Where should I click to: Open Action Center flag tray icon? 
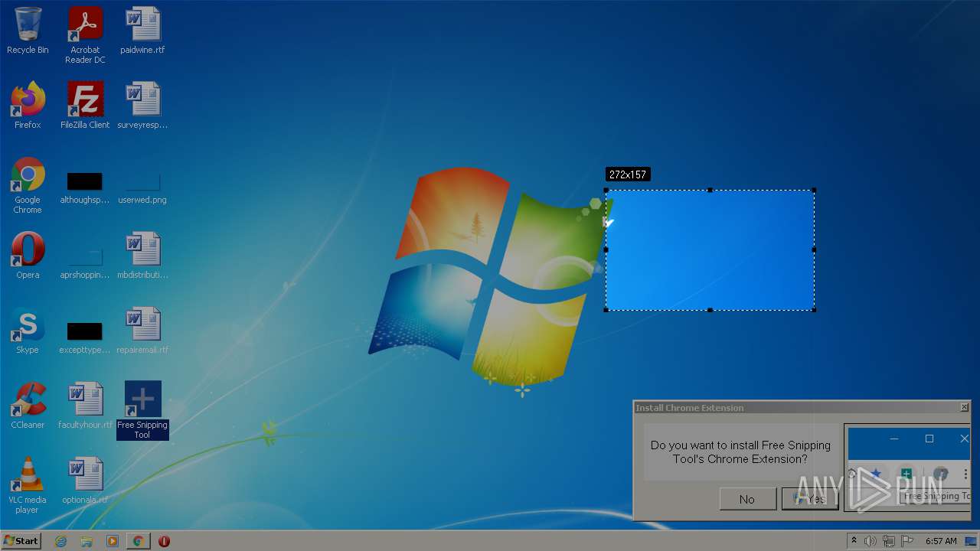(x=907, y=541)
